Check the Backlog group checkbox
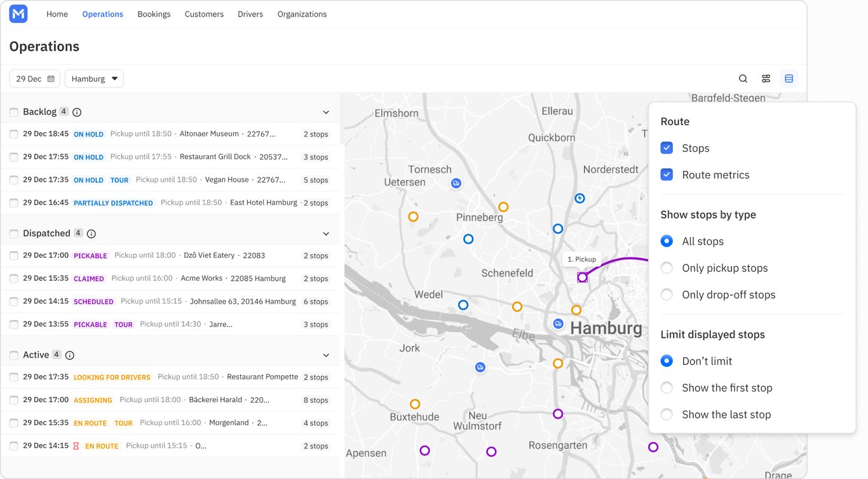Image resolution: width=868 pixels, height=479 pixels. [x=14, y=112]
